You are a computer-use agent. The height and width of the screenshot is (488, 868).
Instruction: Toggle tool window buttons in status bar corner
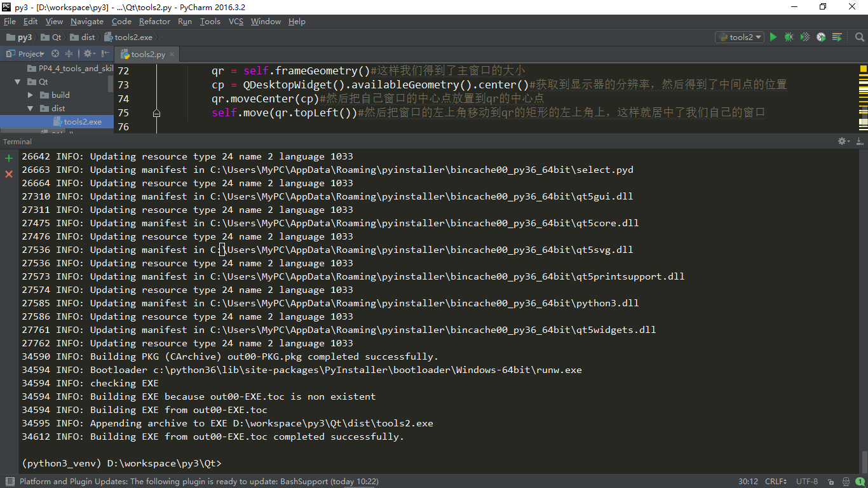click(9, 482)
